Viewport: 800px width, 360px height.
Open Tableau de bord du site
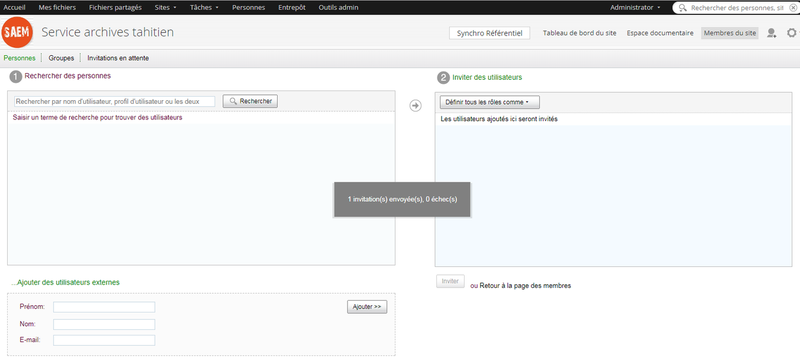coord(580,33)
